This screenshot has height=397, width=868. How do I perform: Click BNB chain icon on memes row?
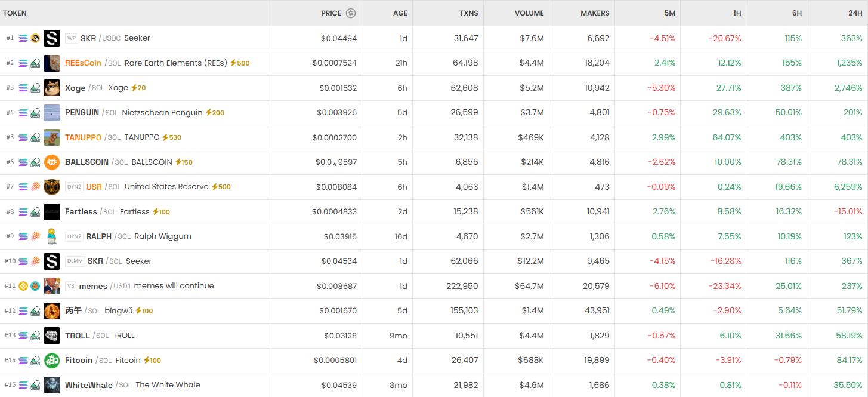(23, 286)
